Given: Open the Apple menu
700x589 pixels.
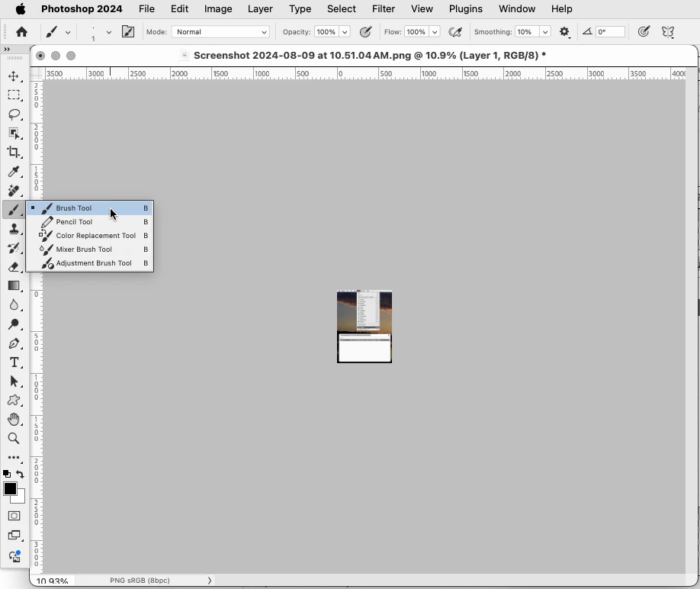Looking at the screenshot, I should (21, 9).
